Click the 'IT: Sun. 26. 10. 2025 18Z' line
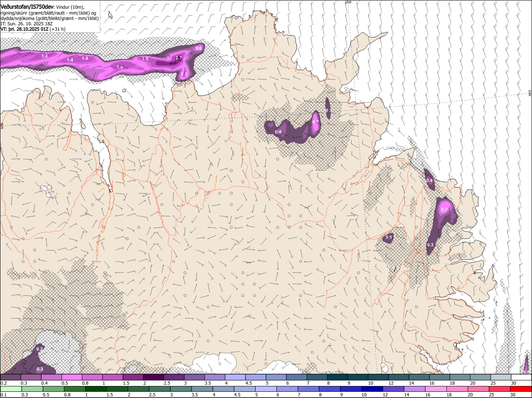The height and width of the screenshot is (398, 532). pos(26,24)
